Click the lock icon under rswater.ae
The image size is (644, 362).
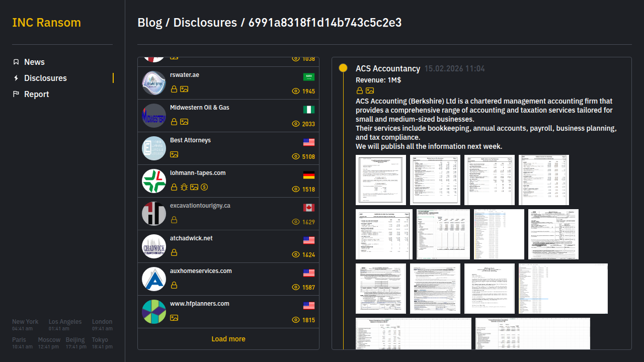(174, 89)
